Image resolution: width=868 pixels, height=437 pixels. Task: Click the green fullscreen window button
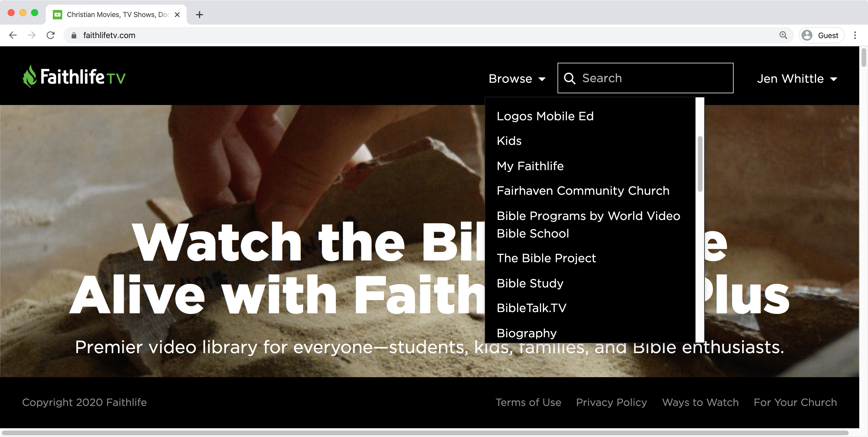pyautogui.click(x=35, y=13)
